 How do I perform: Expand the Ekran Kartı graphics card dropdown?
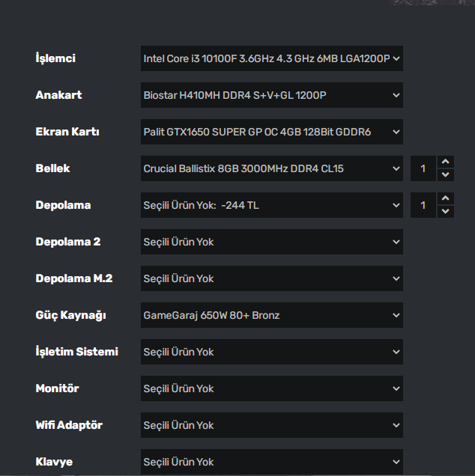271,132
